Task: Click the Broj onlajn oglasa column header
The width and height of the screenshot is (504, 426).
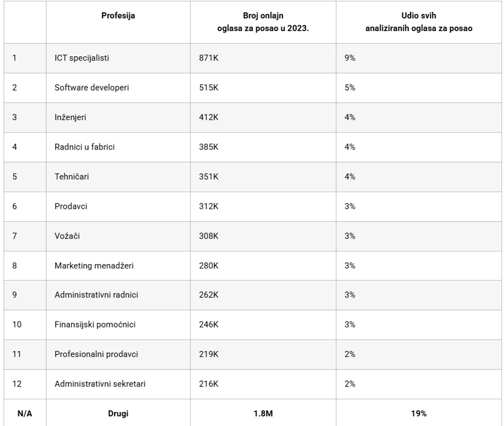Action: [x=263, y=22]
